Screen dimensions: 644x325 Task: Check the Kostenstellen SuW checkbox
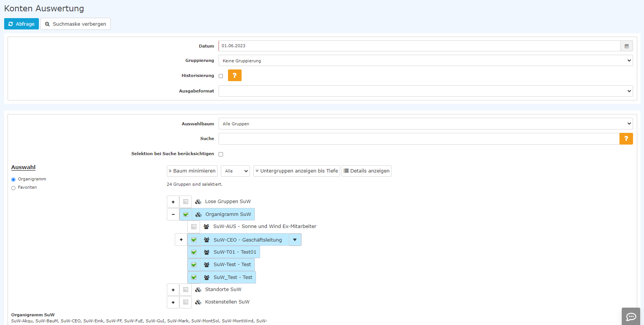coord(186,302)
